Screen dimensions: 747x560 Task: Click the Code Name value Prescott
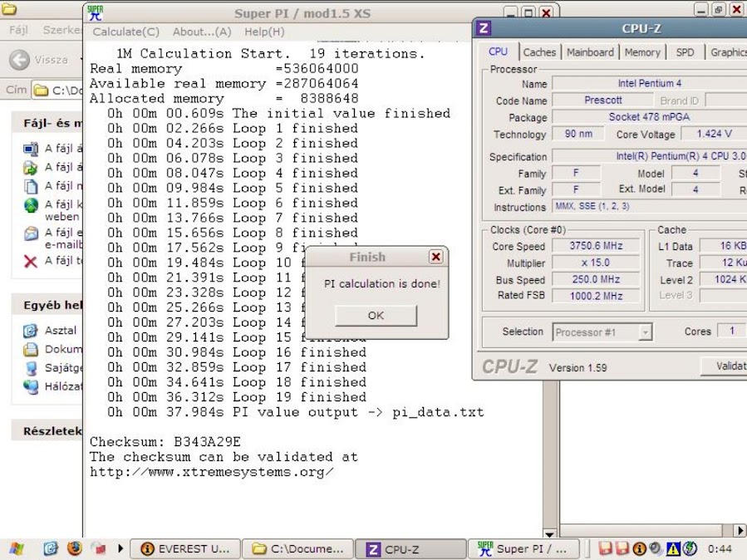point(602,100)
